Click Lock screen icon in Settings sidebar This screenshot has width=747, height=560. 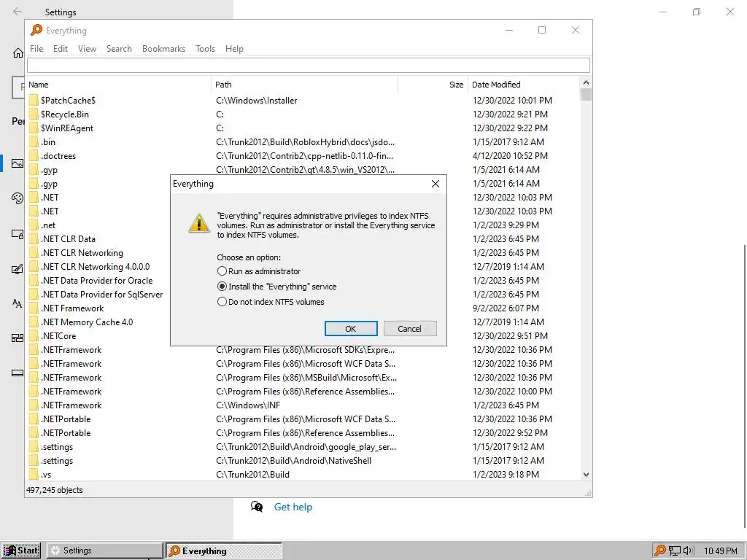18,234
